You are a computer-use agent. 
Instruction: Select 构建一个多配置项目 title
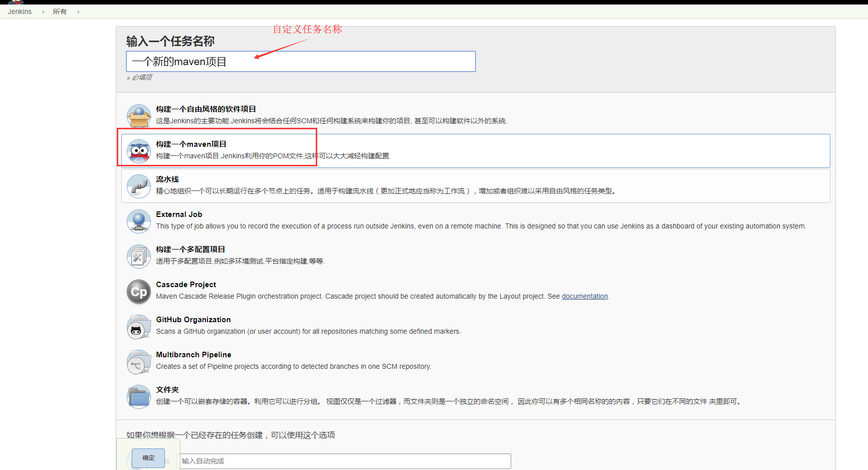190,249
